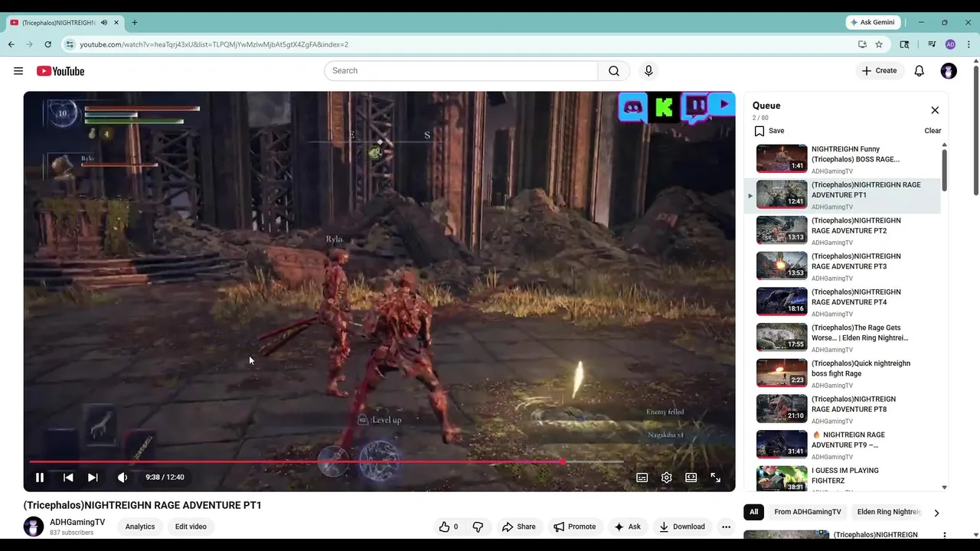Screen dimensions: 980x551
Task: Skip to the next video
Action: point(93,477)
